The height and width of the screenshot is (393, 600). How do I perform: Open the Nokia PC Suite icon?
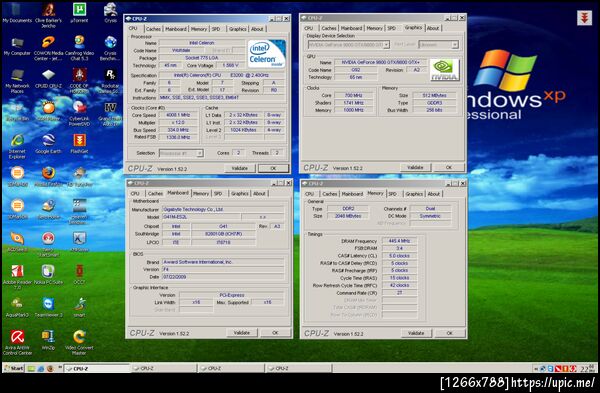(x=48, y=275)
